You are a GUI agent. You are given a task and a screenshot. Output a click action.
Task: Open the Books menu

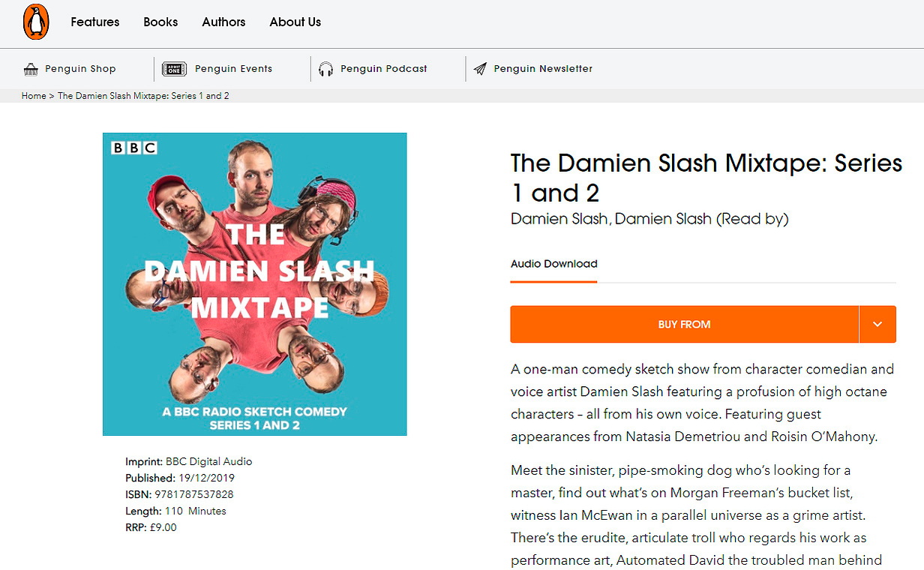160,22
